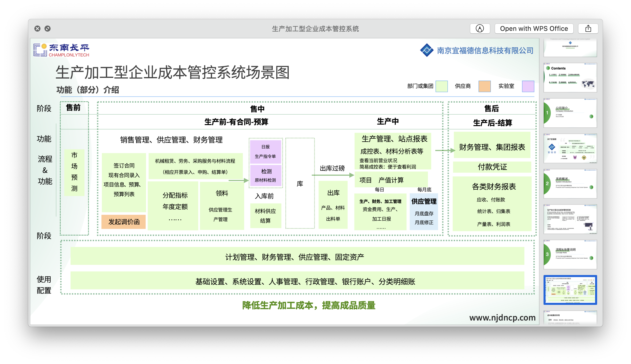Screen dimensions: 631x364
Task: Click the blue diamond 南京宜福德 logo
Action: pyautogui.click(x=426, y=50)
